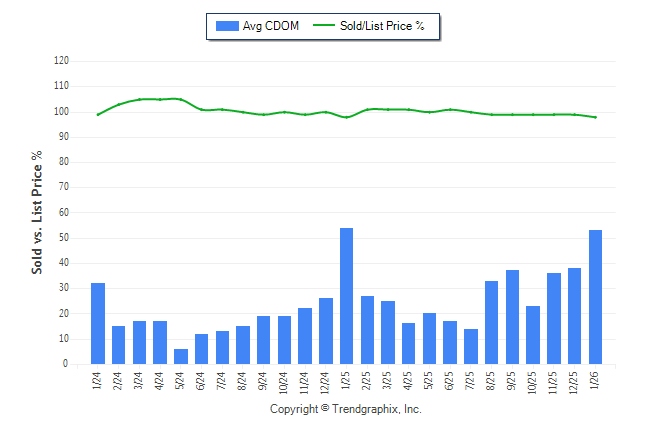
Task: Select the green line point above 1/24
Action: pos(98,115)
